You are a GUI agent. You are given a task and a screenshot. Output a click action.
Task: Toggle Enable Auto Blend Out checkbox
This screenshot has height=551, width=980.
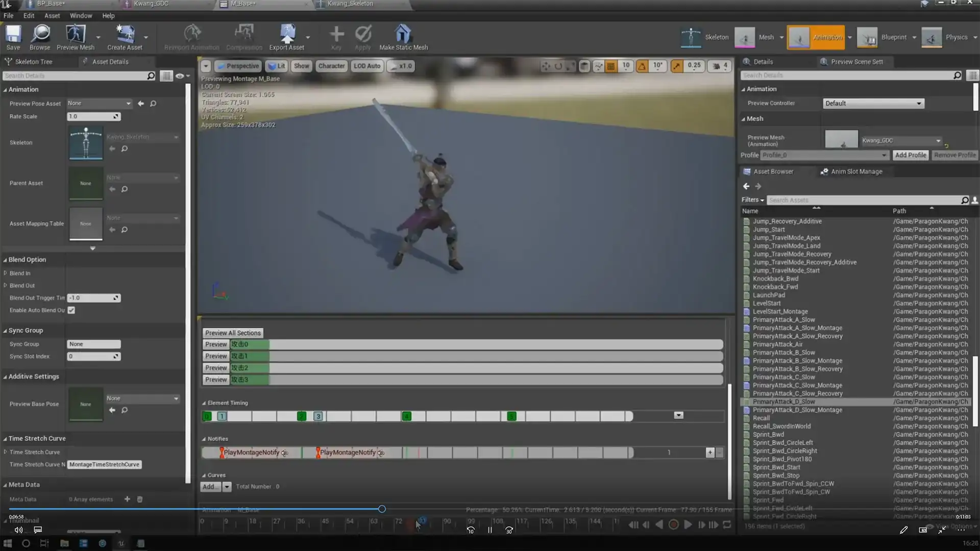[x=71, y=310]
